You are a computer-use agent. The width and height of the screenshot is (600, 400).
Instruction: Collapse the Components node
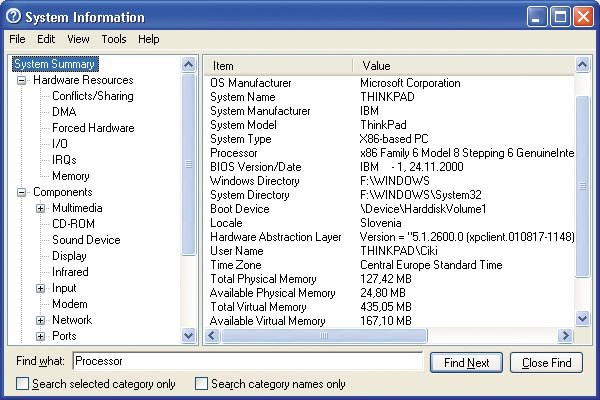[x=22, y=192]
